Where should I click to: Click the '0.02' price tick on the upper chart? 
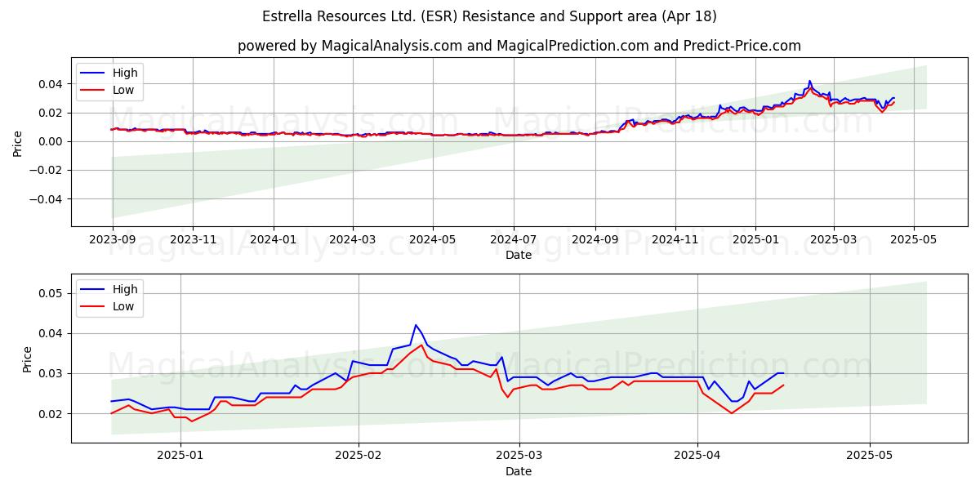[x=52, y=113]
